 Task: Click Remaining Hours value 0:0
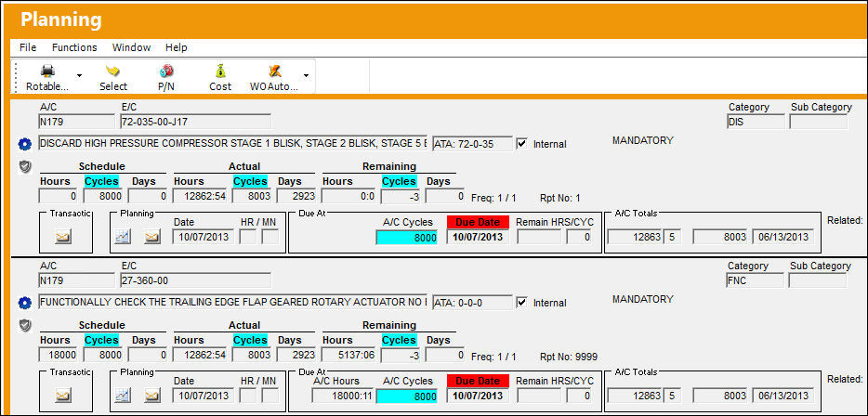click(349, 196)
